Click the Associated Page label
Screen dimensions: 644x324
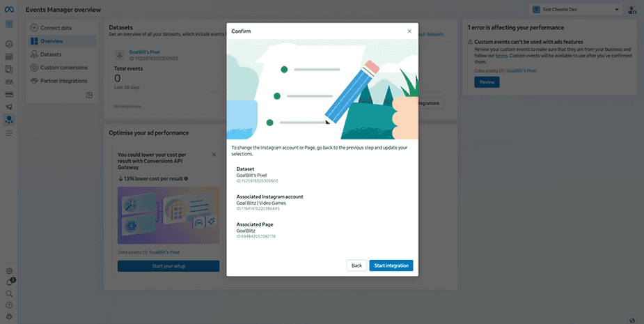coord(255,224)
